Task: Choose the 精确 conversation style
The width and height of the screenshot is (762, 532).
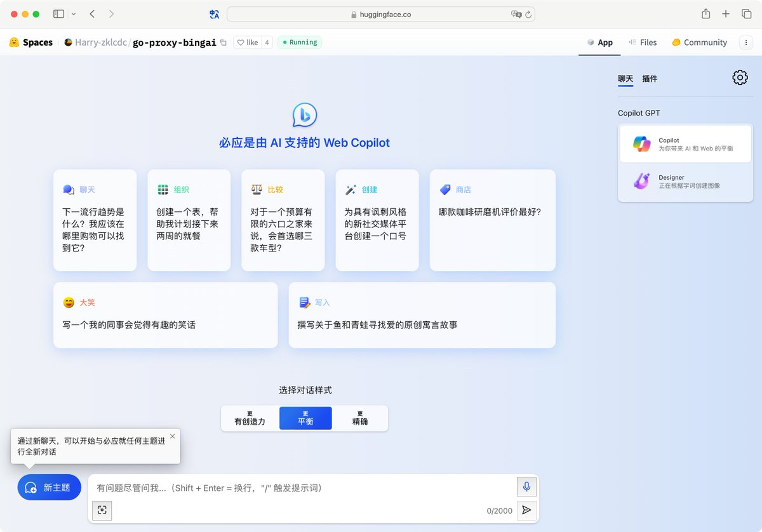Action: click(x=360, y=418)
